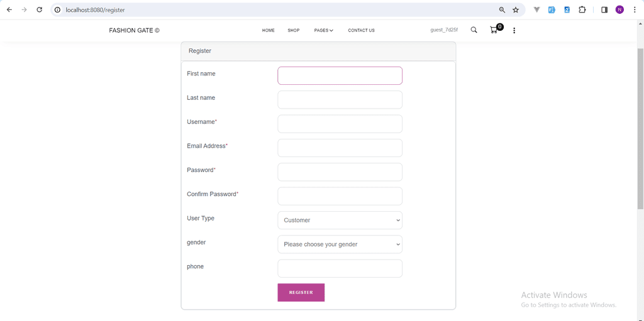This screenshot has width=644, height=321.
Task: Toggle the browser side panel icon
Action: (604, 9)
